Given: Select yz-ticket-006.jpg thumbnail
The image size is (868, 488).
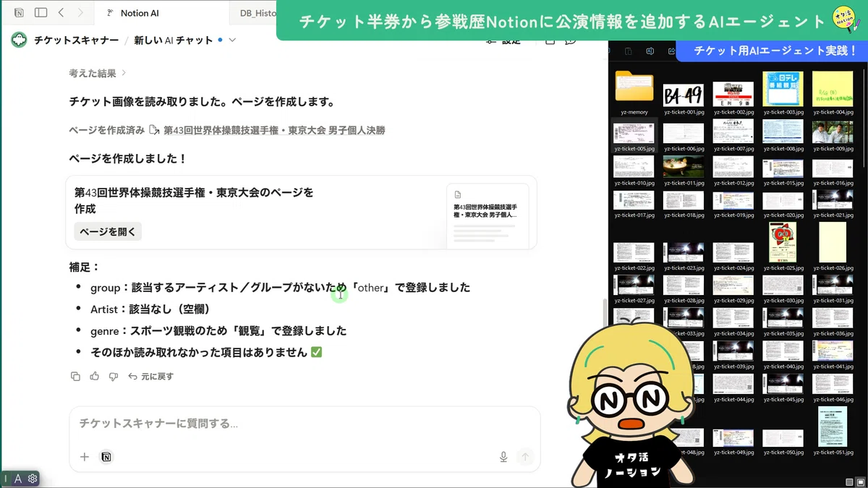Looking at the screenshot, I should pyautogui.click(x=684, y=132).
